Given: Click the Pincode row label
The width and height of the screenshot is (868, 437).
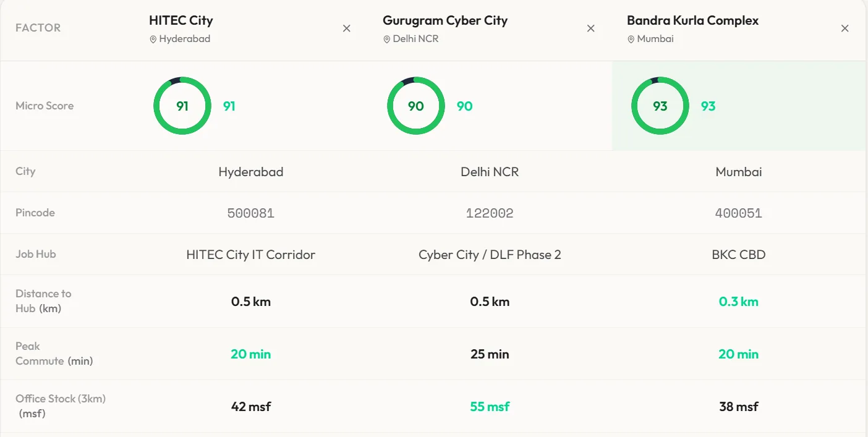Looking at the screenshot, I should (x=35, y=213).
